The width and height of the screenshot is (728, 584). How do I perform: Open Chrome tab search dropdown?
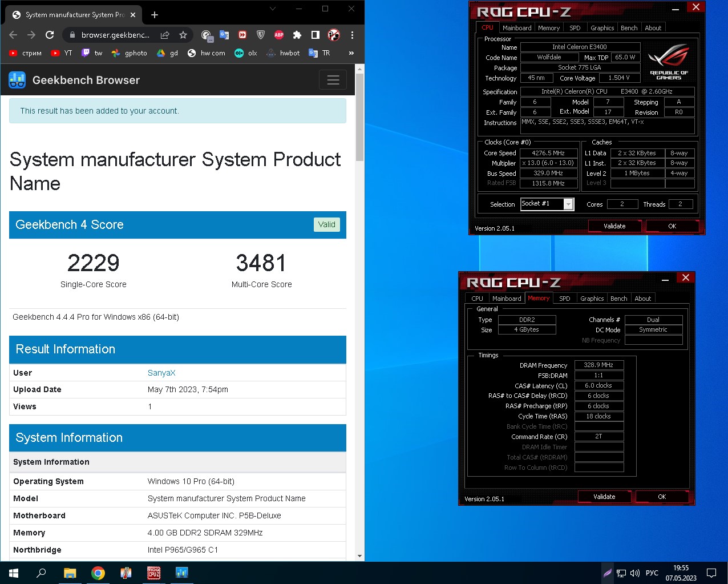pos(273,9)
